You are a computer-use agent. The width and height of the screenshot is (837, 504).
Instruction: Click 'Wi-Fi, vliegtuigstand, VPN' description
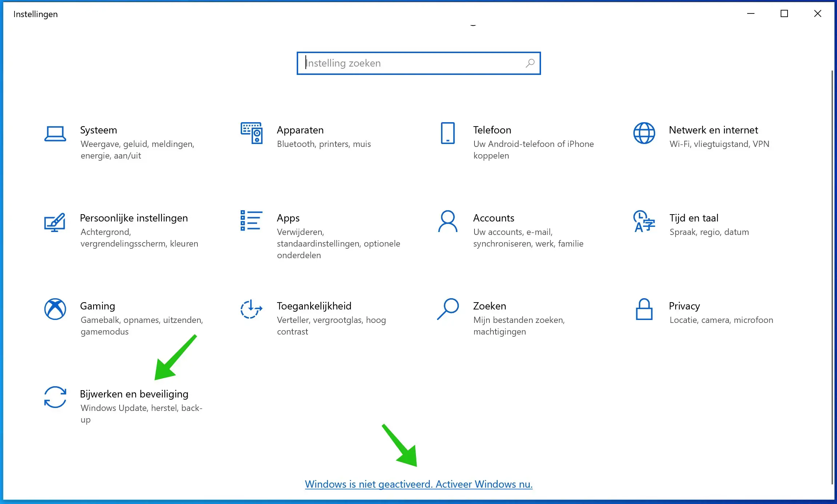[720, 144]
